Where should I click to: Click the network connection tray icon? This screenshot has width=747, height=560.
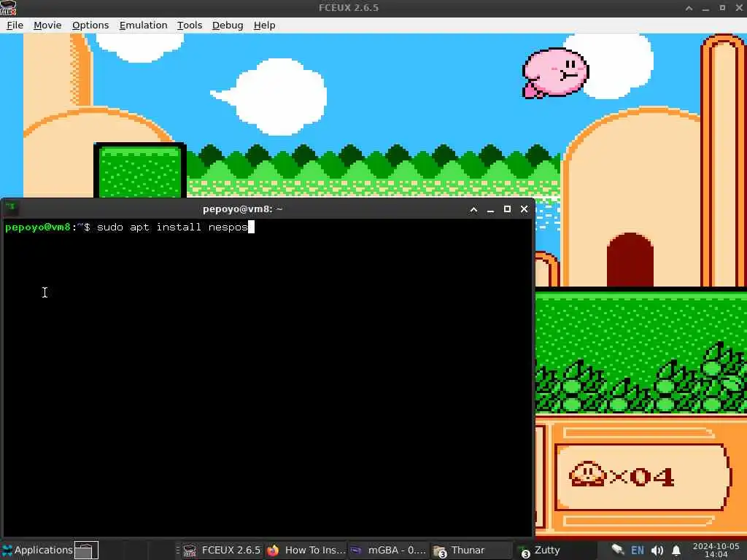[x=617, y=550]
